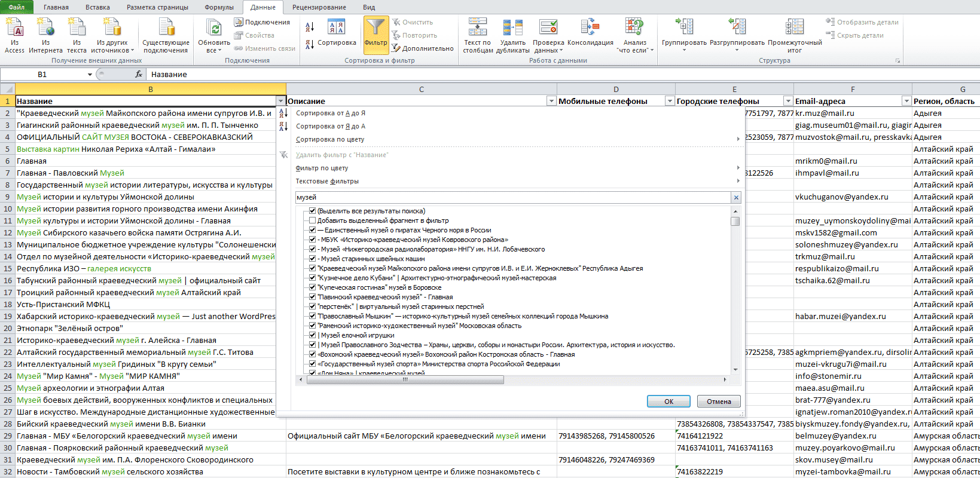Open filter dropdown for Мобильные телефоны column
Screen dimensions: 980x478
(x=670, y=101)
